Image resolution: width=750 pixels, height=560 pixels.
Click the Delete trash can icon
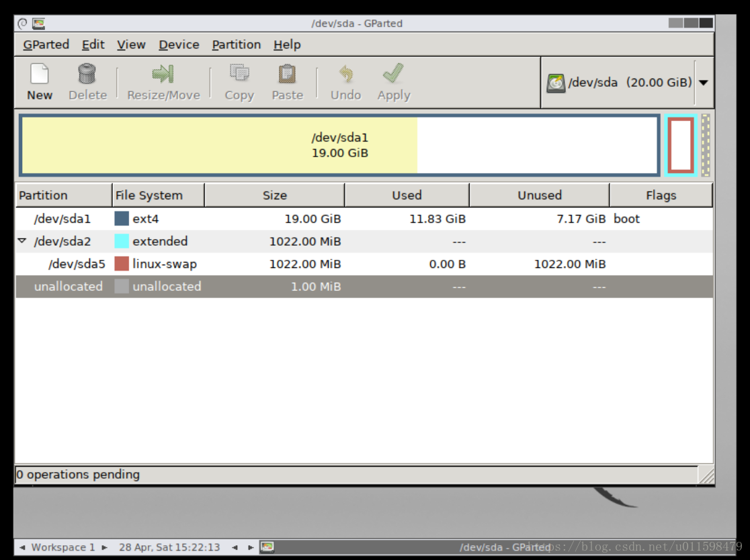(x=87, y=74)
